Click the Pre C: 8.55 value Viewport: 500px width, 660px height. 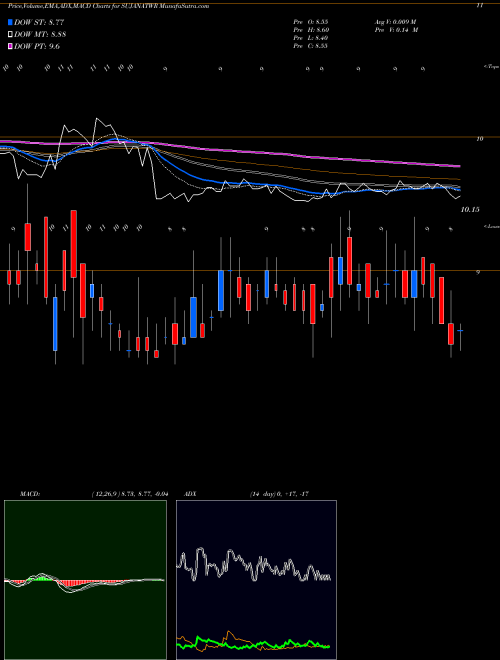311,46
